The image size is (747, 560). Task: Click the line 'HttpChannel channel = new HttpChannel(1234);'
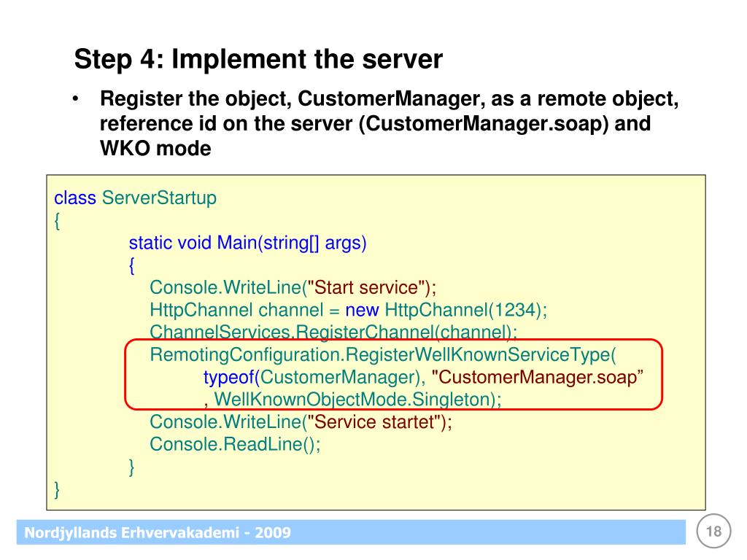[348, 310]
